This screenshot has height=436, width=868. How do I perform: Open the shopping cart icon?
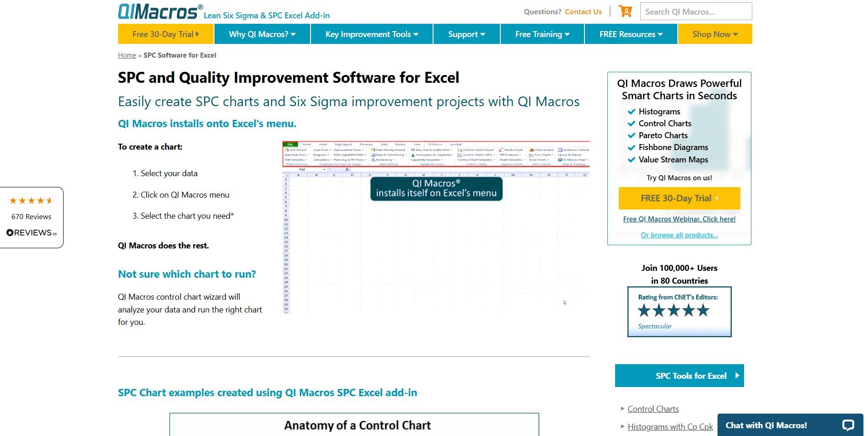(x=625, y=11)
